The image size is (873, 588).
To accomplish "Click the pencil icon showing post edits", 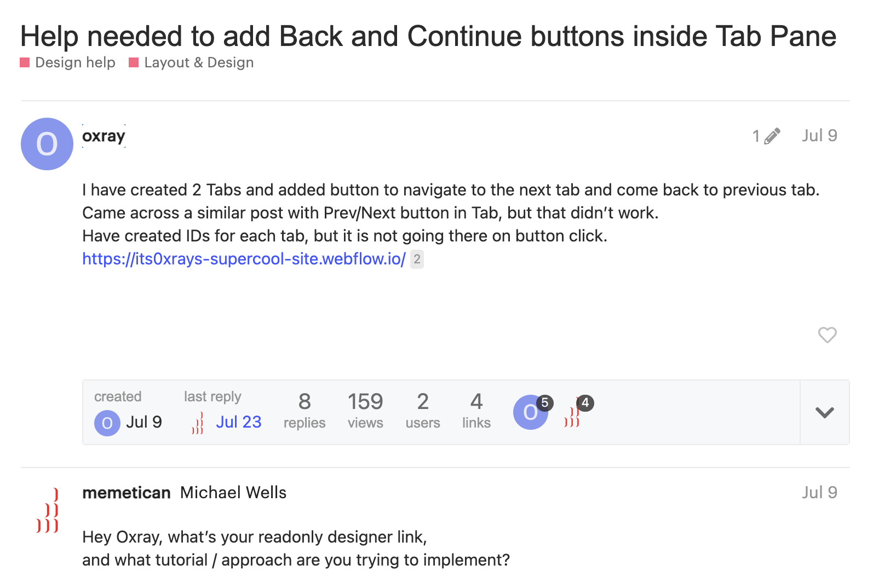I will 773,135.
